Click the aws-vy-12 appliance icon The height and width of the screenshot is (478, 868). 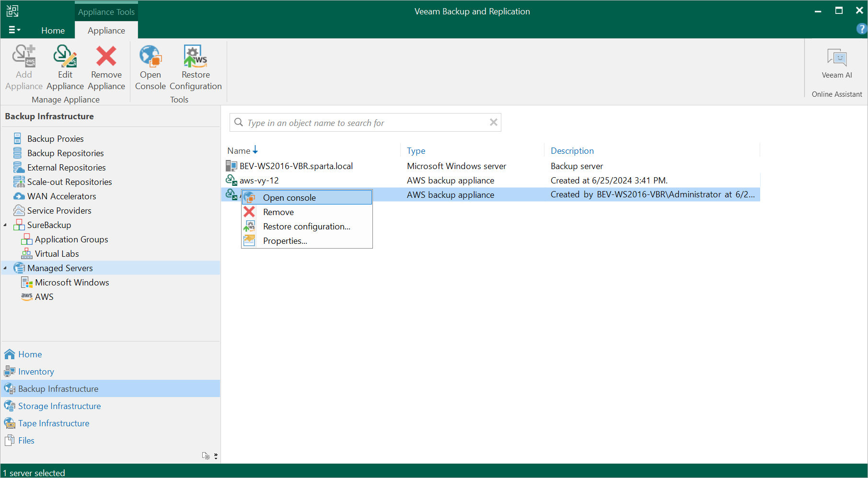click(231, 180)
